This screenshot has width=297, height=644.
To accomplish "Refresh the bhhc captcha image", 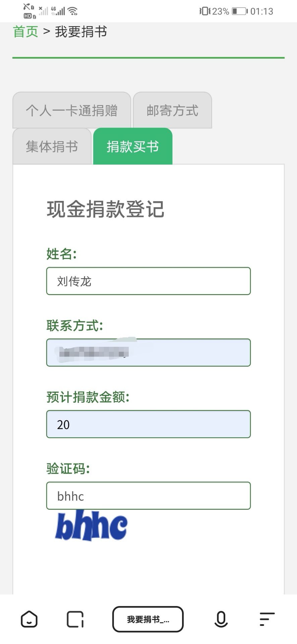I will pos(91,526).
